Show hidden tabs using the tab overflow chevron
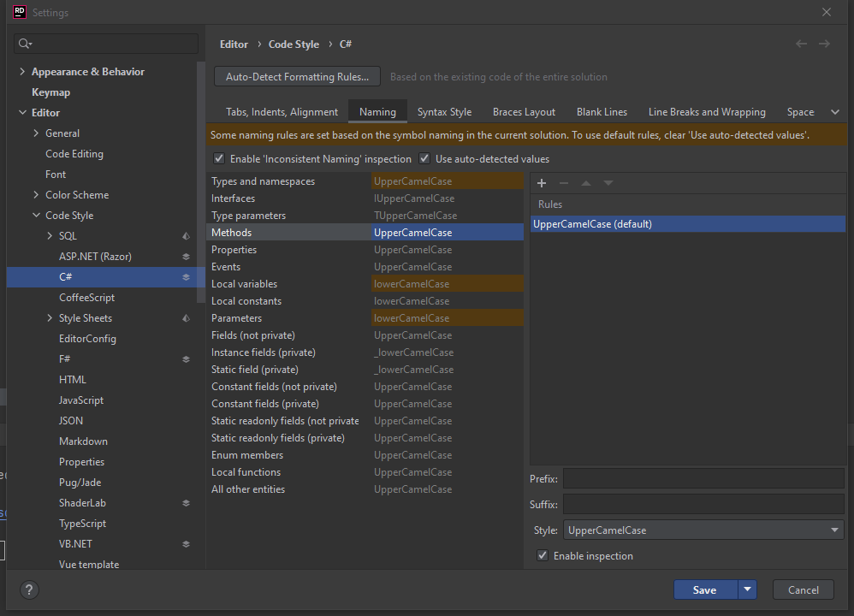Image resolution: width=854 pixels, height=616 pixels. tap(834, 112)
